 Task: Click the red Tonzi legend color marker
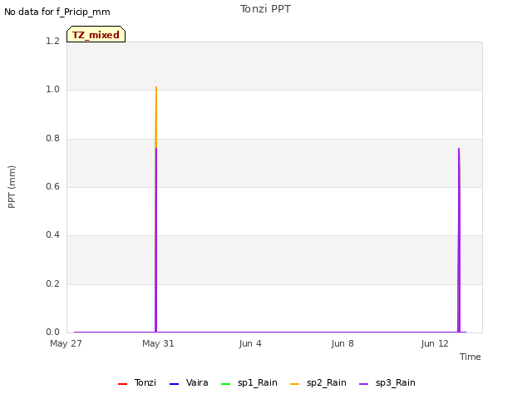(x=122, y=384)
